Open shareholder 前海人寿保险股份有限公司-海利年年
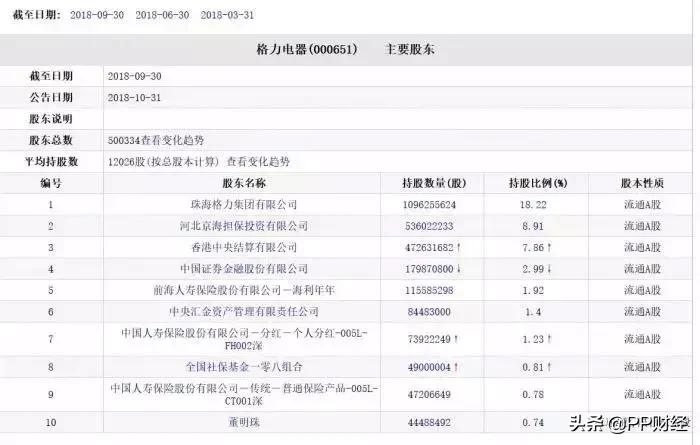 pyautogui.click(x=244, y=291)
